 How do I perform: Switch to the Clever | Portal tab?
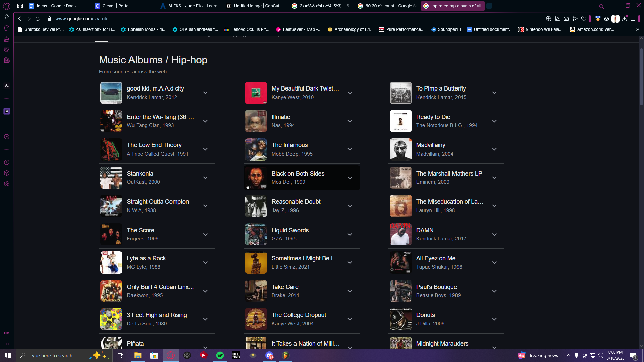click(x=122, y=6)
